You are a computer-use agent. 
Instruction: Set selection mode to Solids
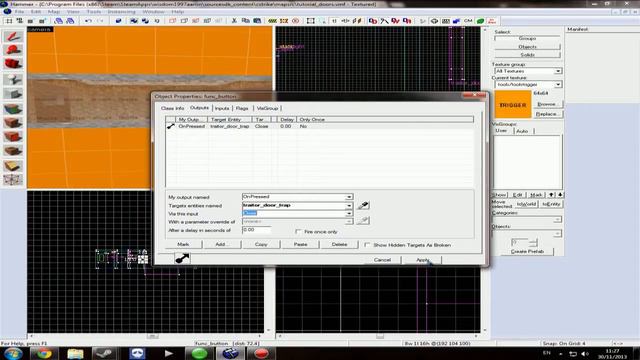tap(527, 55)
